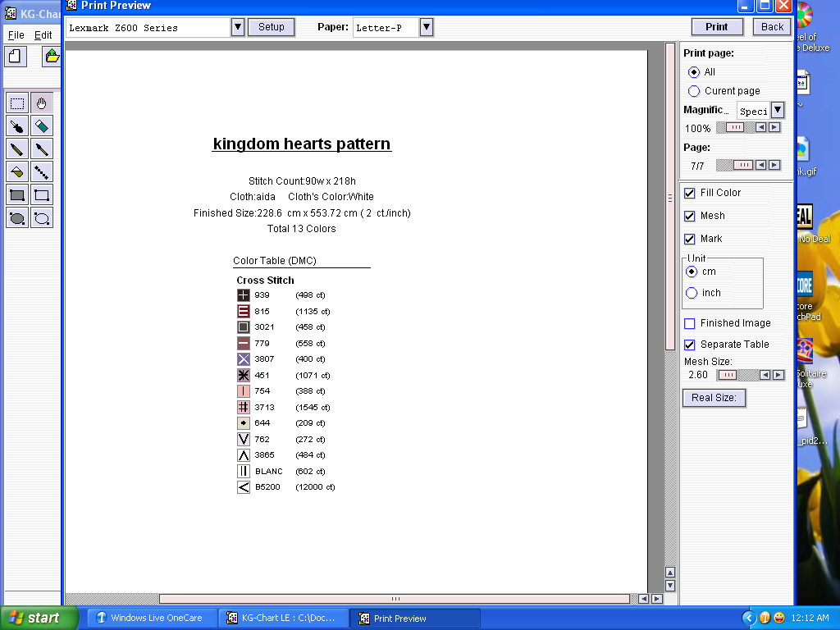Select the filled ellipse tool
This screenshot has height=630, width=840.
[17, 218]
